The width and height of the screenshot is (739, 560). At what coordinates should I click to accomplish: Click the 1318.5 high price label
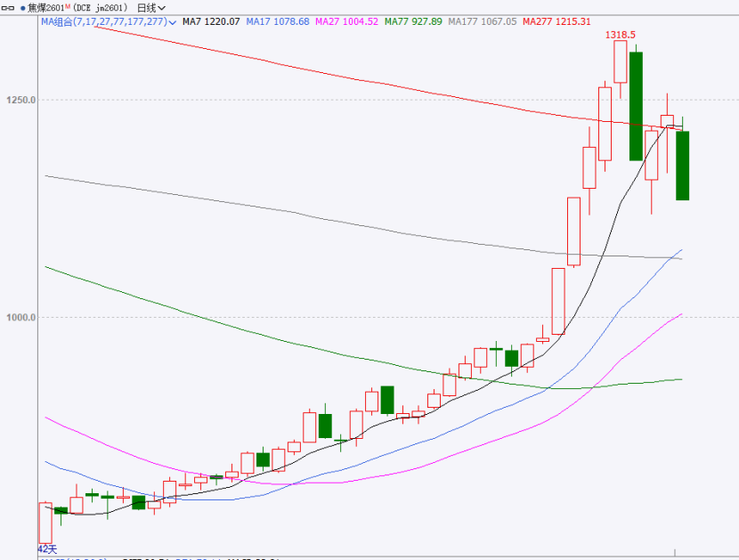pos(621,35)
